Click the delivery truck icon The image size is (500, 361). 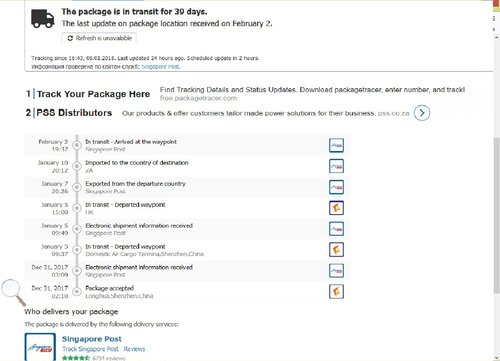pos(43,18)
